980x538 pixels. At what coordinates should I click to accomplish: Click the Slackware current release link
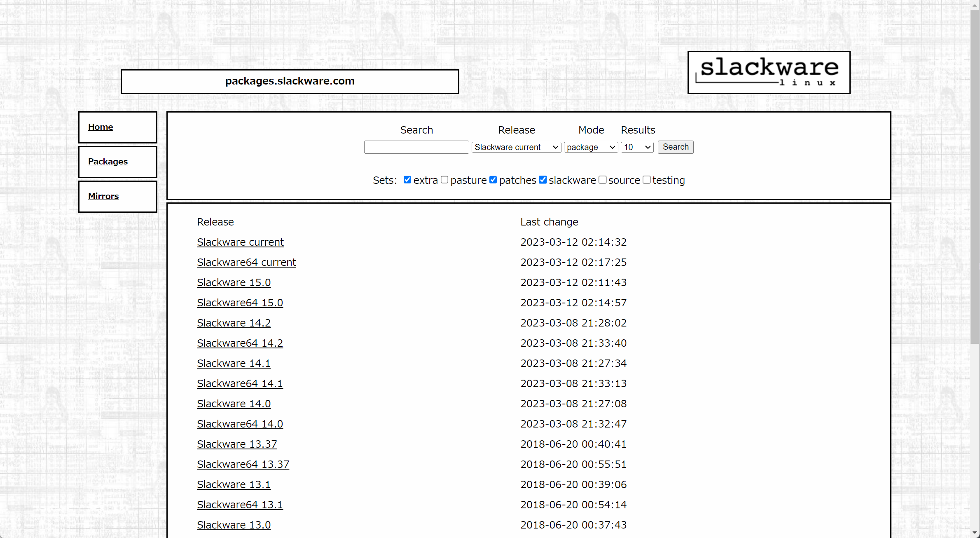click(x=240, y=242)
